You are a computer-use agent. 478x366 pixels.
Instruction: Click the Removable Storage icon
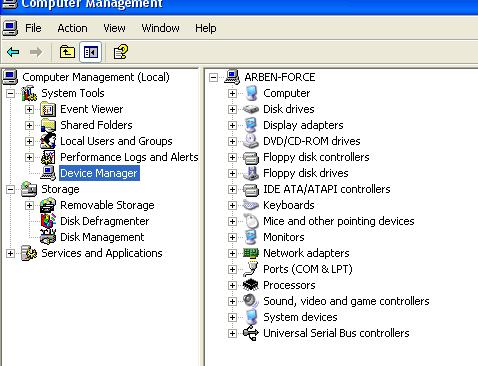pos(48,205)
